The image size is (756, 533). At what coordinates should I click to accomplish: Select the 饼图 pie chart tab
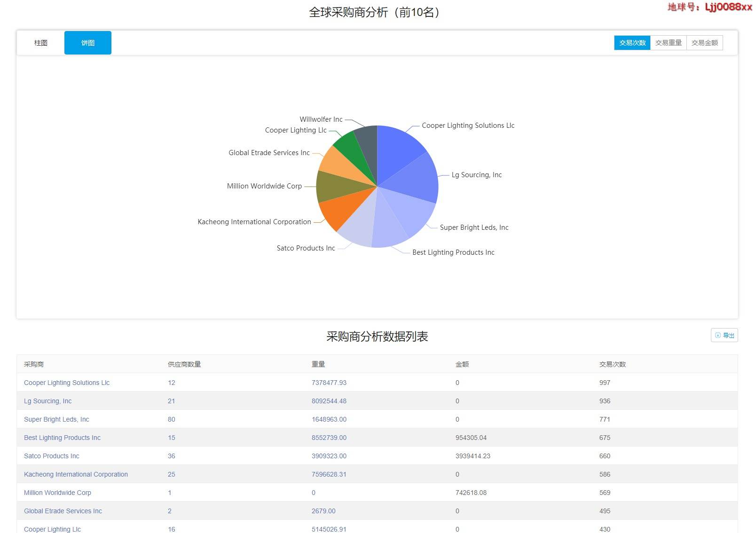coord(88,43)
